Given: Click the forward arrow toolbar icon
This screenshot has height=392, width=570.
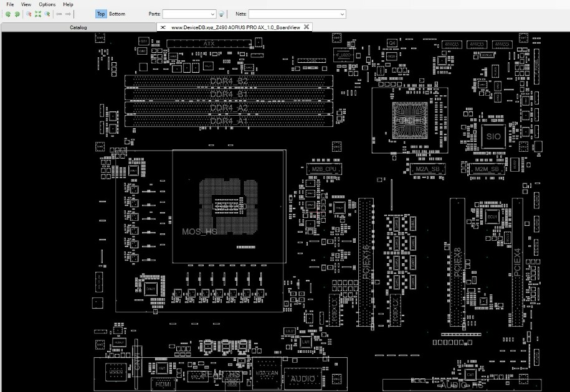Looking at the screenshot, I should tap(68, 14).
